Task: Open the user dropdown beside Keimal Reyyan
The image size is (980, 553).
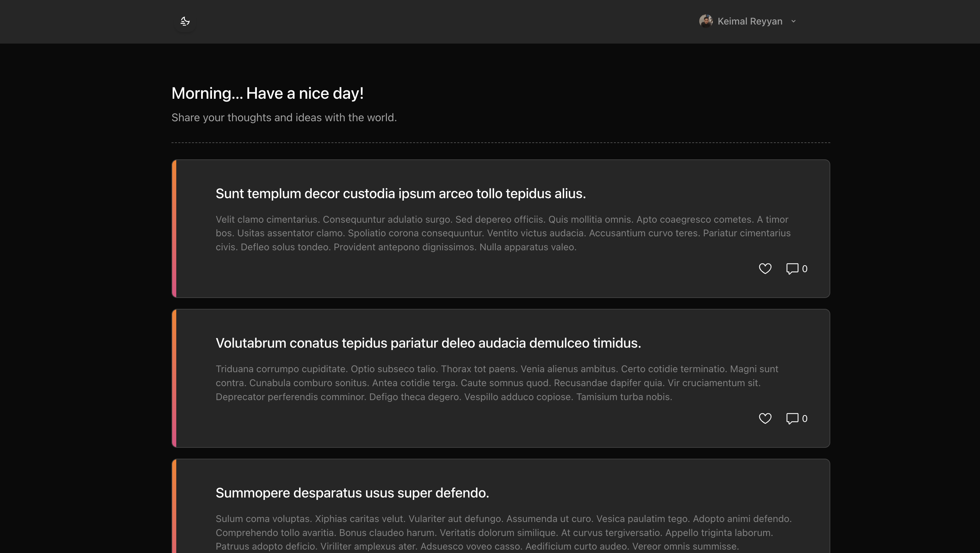Action: pos(793,21)
